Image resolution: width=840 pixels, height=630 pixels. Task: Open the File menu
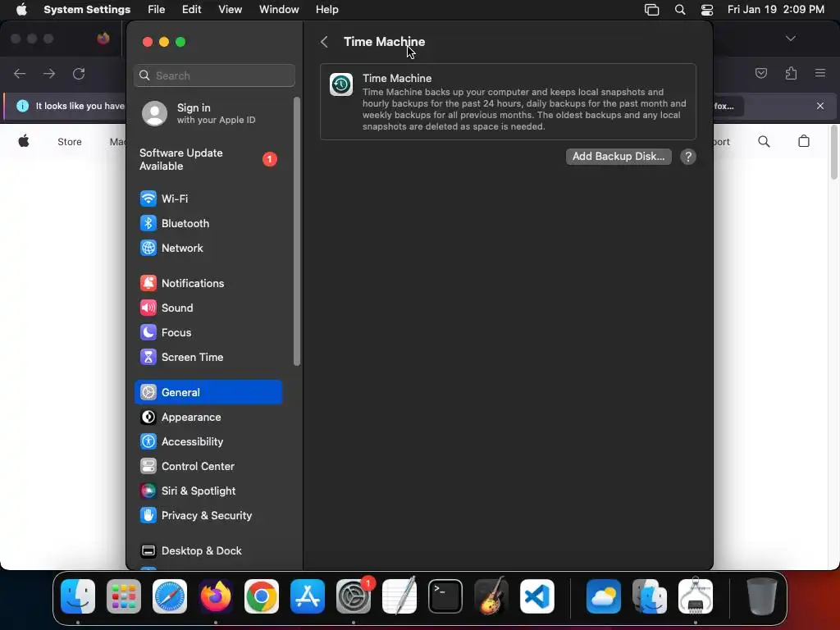click(157, 10)
